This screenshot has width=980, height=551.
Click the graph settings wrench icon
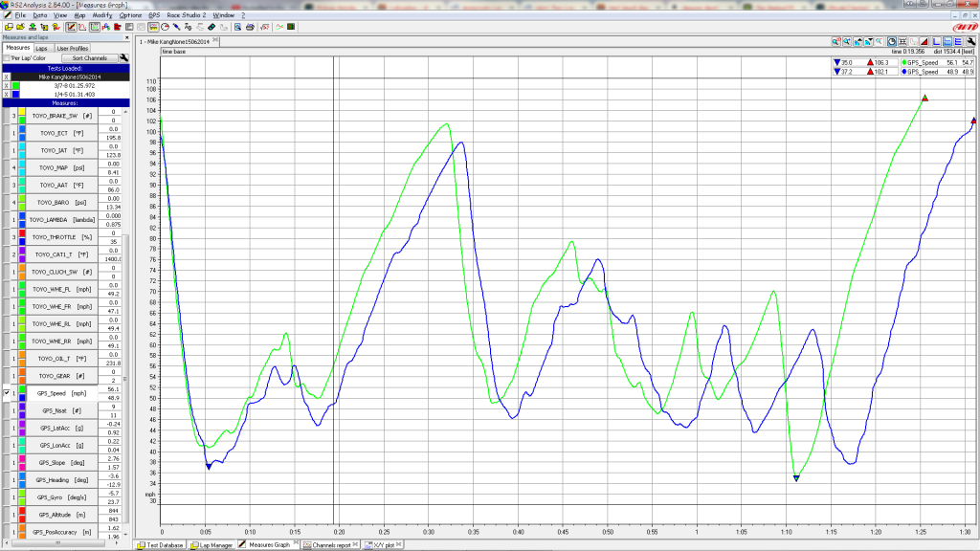pyautogui.click(x=972, y=41)
